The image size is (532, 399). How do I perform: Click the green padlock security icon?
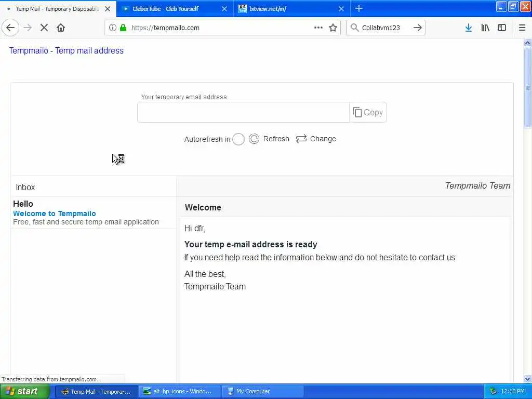point(123,28)
